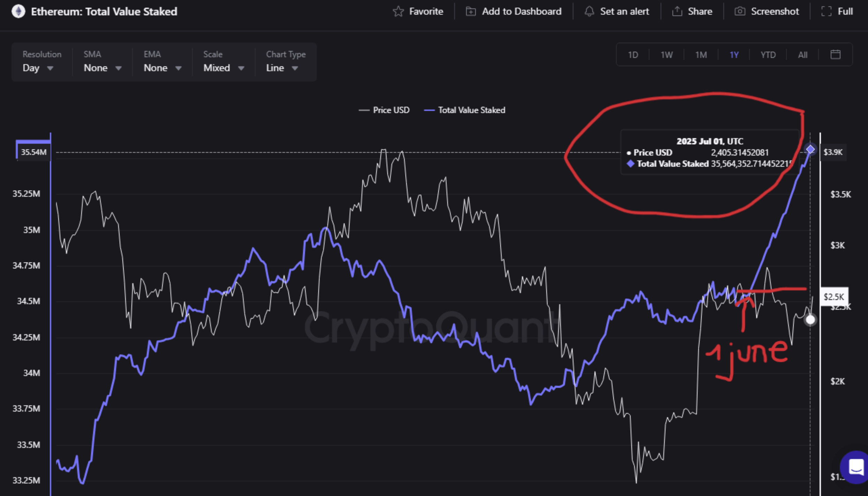Click the Set an alert bell icon

click(589, 11)
